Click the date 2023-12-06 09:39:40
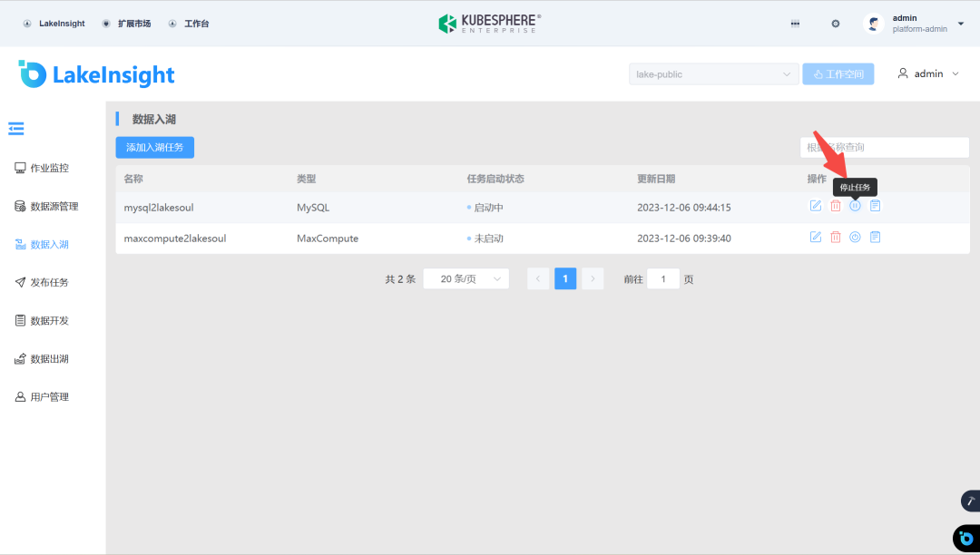Viewport: 980px width, 555px height. click(684, 239)
